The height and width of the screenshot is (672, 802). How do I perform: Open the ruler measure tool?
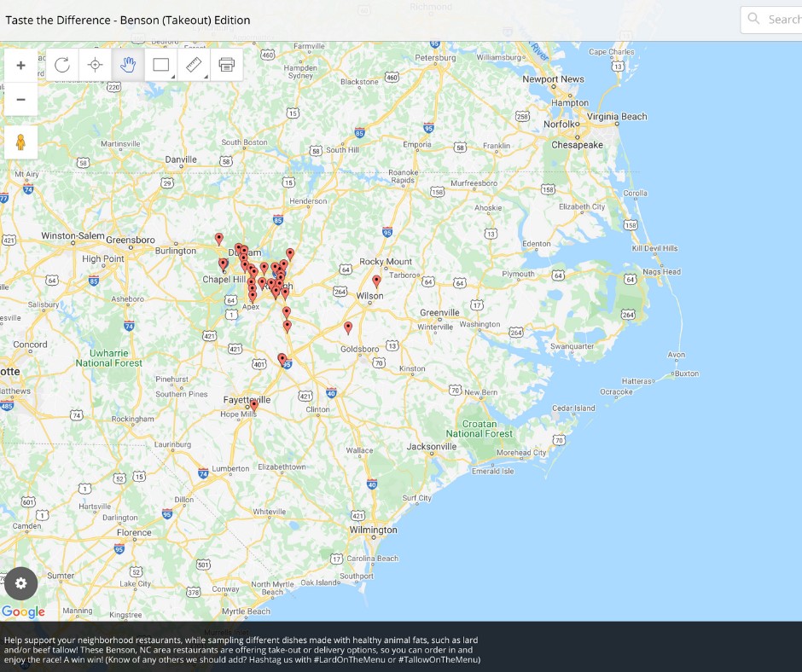tap(194, 65)
